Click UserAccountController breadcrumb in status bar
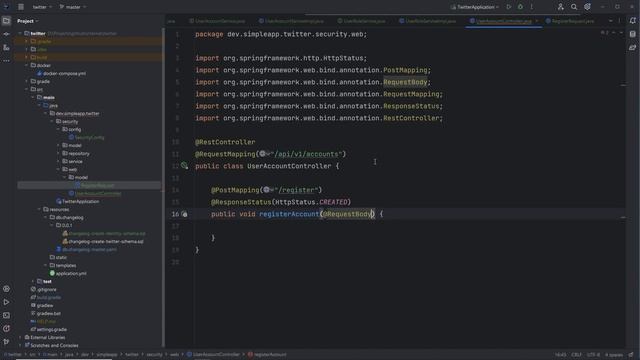 click(213, 355)
